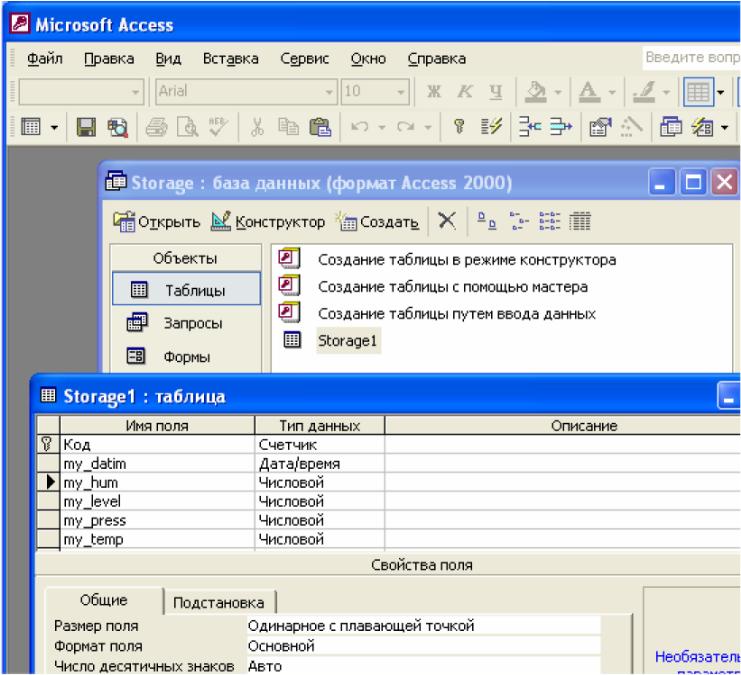Switch to small icons view
The width and height of the screenshot is (741, 675).
pos(519,221)
